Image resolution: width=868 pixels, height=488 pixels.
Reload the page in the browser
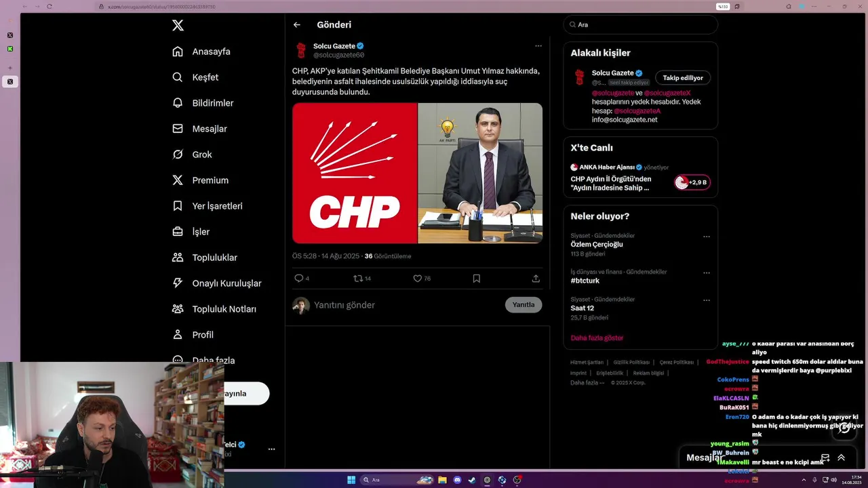pos(50,7)
